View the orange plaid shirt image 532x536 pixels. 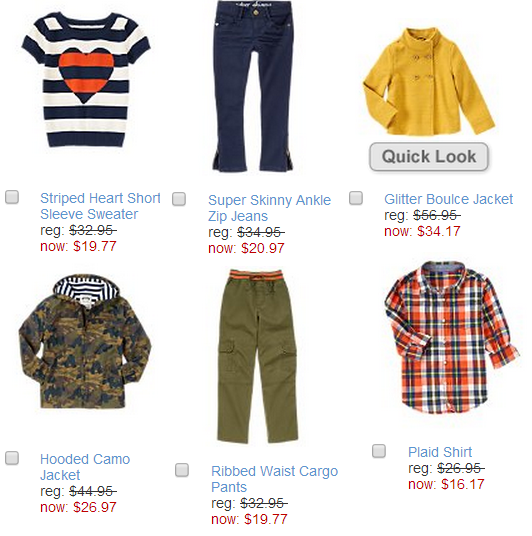pyautogui.click(x=452, y=337)
